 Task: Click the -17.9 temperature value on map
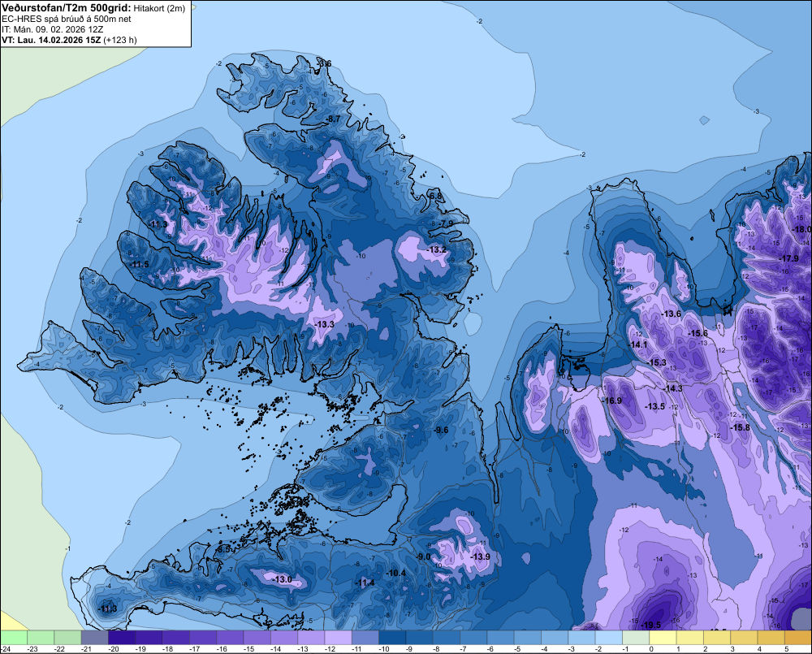click(x=790, y=258)
